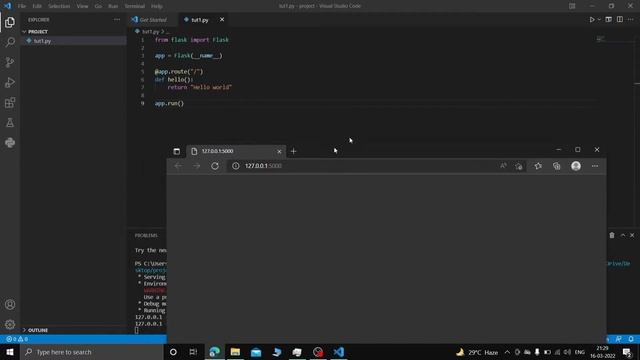Open the Explorer view in VS Code
Viewport: 640px width, 360px height.
coord(10,22)
